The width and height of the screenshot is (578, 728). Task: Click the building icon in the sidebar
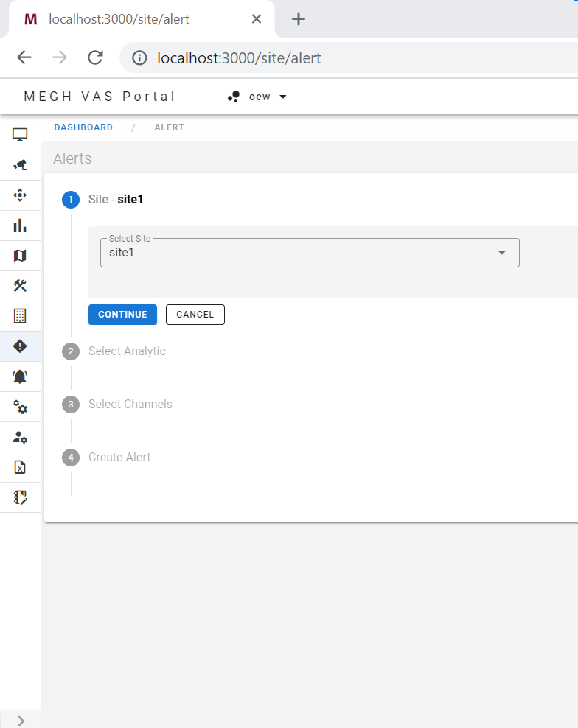tap(20, 316)
